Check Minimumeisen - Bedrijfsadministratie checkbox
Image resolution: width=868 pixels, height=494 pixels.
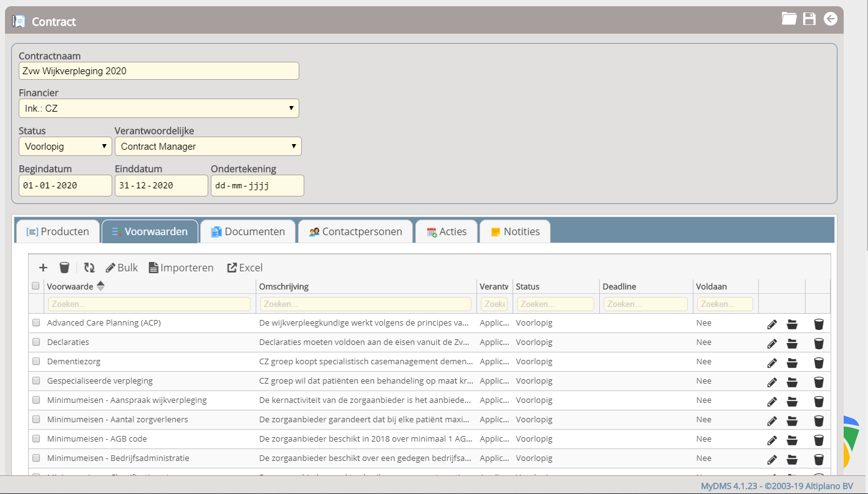point(36,458)
